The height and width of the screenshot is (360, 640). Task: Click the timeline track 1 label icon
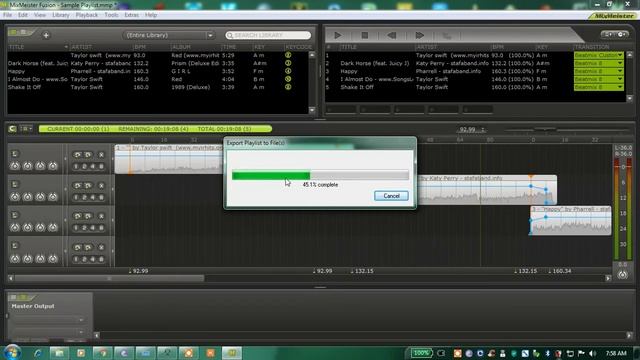click(x=14, y=153)
